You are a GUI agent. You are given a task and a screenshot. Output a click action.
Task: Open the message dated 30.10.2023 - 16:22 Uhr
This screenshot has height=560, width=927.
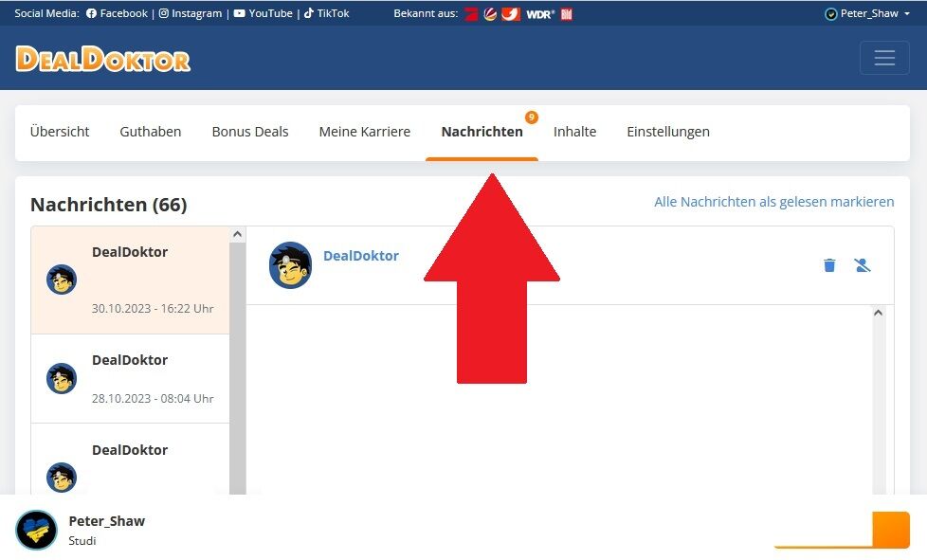(130, 280)
